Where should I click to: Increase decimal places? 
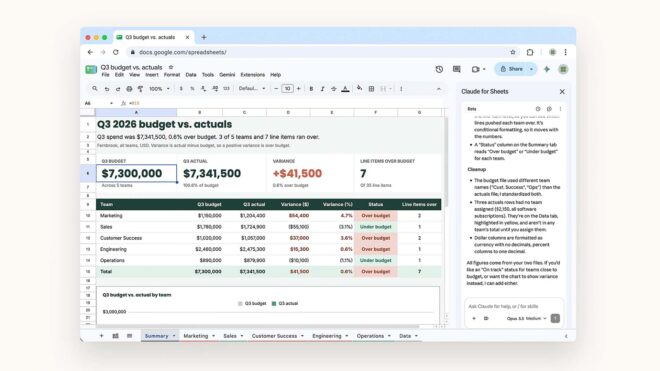pyautogui.click(x=215, y=89)
